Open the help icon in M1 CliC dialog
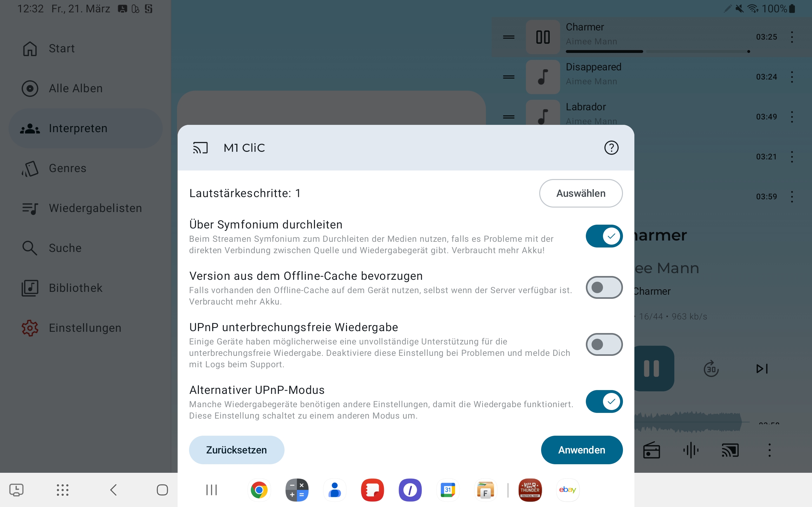The image size is (812, 507). coord(611,148)
